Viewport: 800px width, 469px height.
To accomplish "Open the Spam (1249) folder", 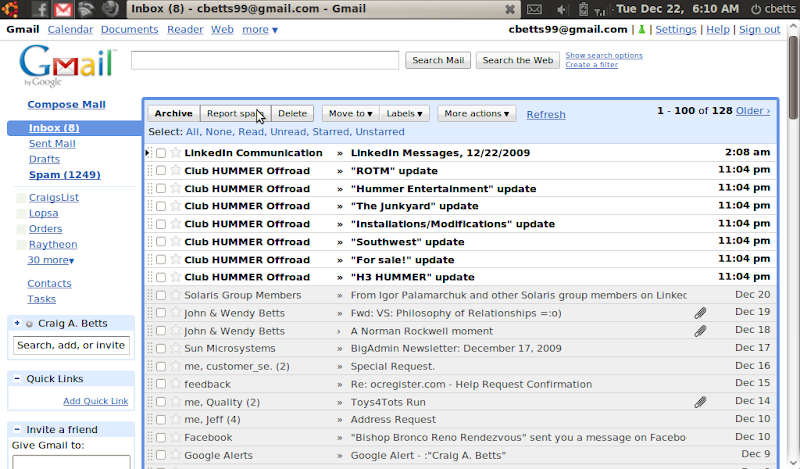I will tap(65, 175).
